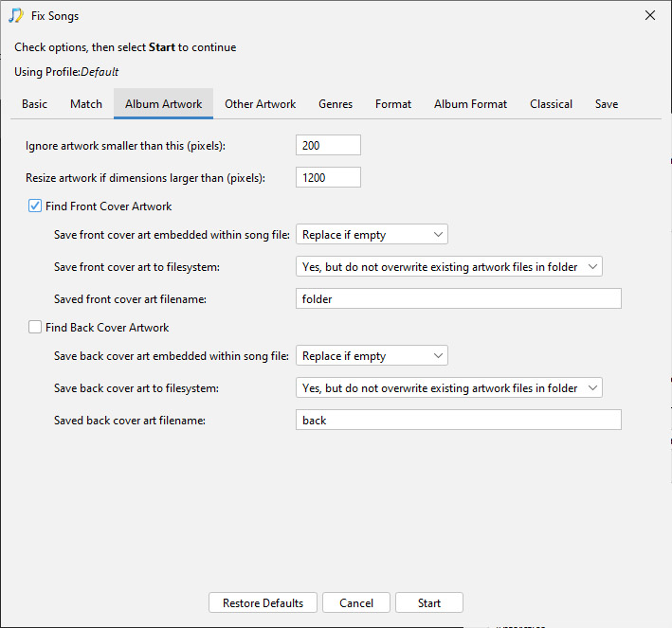
Task: Open the Match tab
Action: tap(86, 104)
